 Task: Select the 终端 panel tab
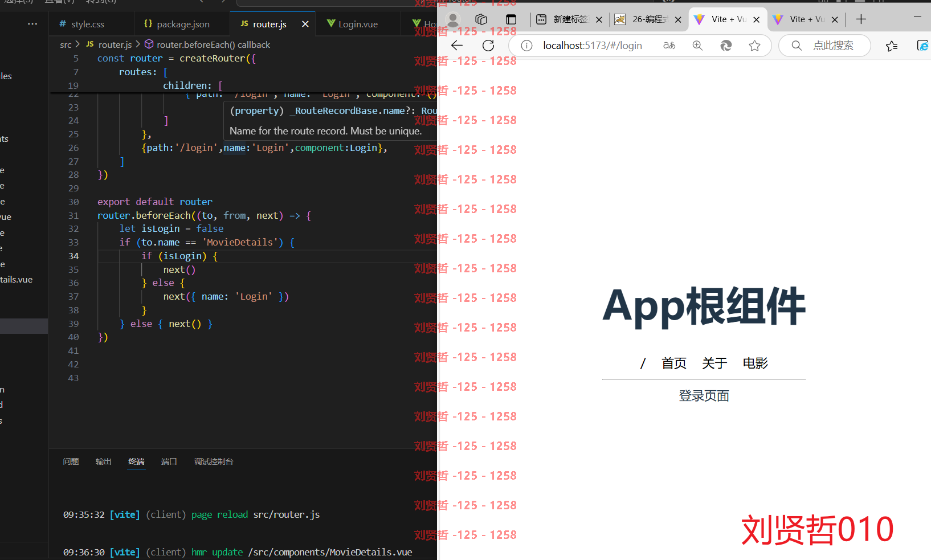point(136,461)
